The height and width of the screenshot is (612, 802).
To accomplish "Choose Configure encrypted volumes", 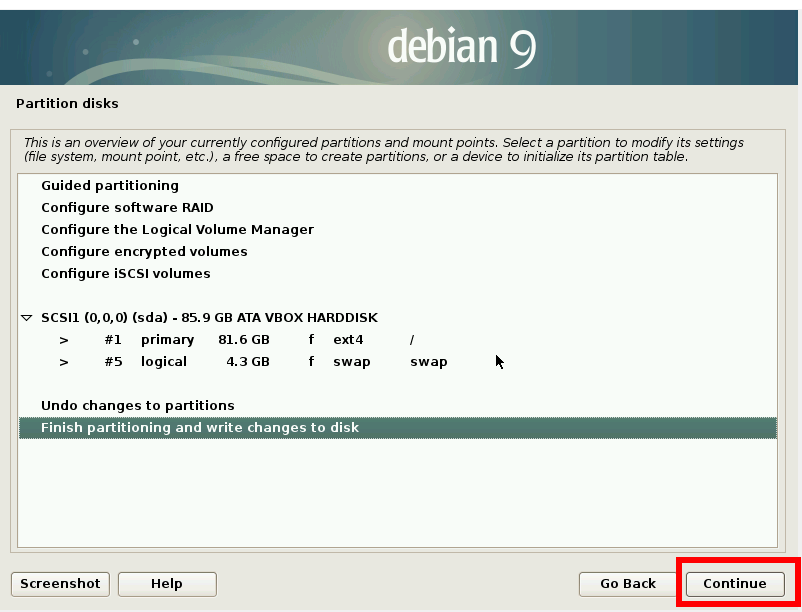I will [x=398, y=252].
